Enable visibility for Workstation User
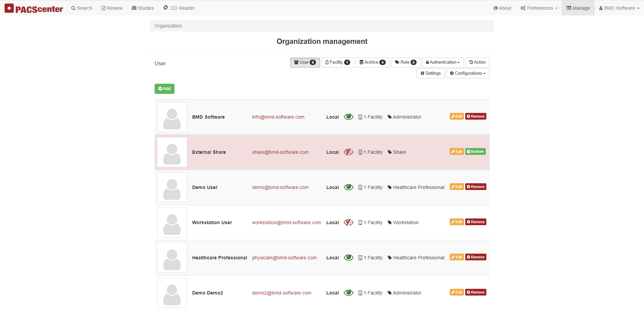The image size is (644, 324). tap(348, 222)
